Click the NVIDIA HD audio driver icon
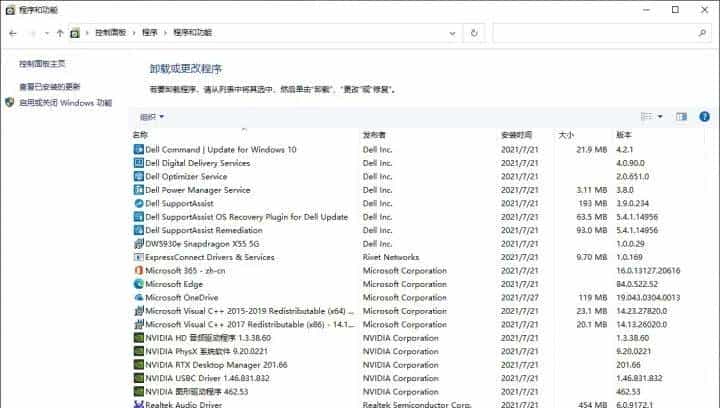 [x=139, y=338]
